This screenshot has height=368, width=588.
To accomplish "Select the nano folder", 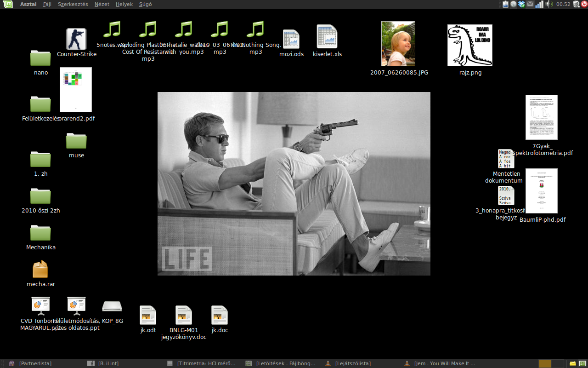I will pyautogui.click(x=40, y=58).
